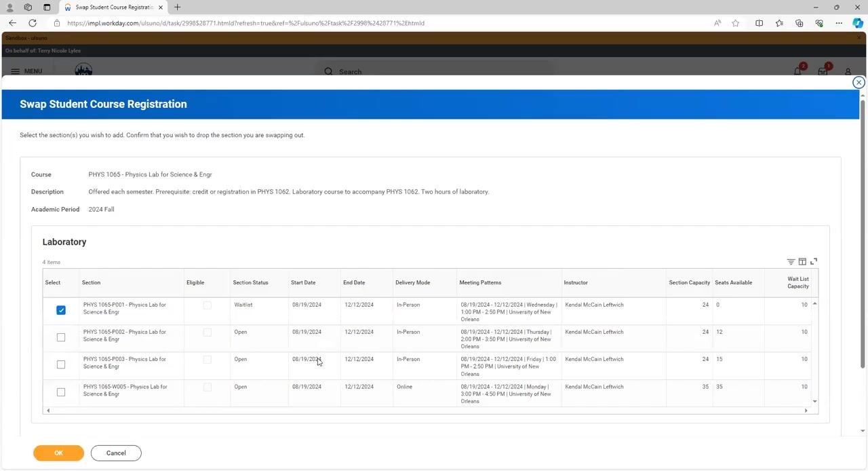Viewport: 868px width, 471px height.
Task: Click the Wednesday 1:00 PM meeting pattern cell
Action: [x=509, y=312]
